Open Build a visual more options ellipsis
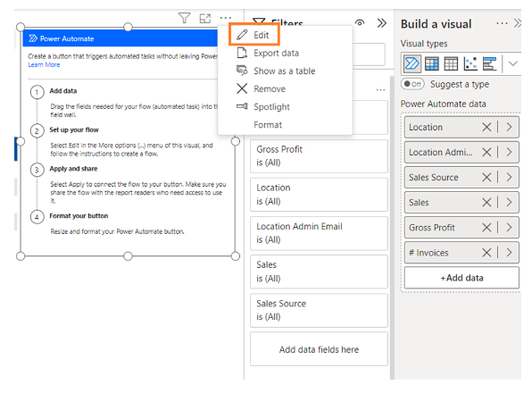This screenshot has height=393, width=532. pyautogui.click(x=502, y=23)
